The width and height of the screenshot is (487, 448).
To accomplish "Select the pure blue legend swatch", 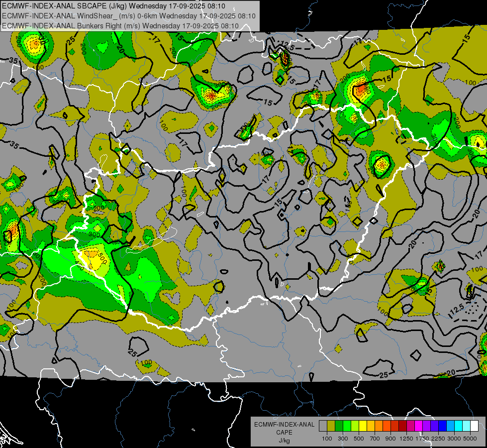I will coord(443,426).
